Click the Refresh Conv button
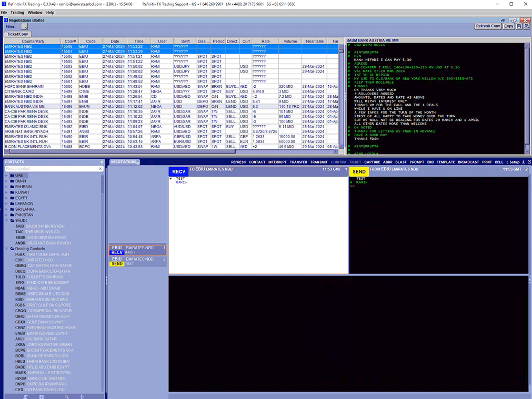Image resolution: width=532 pixels, height=399 pixels. (488, 26)
